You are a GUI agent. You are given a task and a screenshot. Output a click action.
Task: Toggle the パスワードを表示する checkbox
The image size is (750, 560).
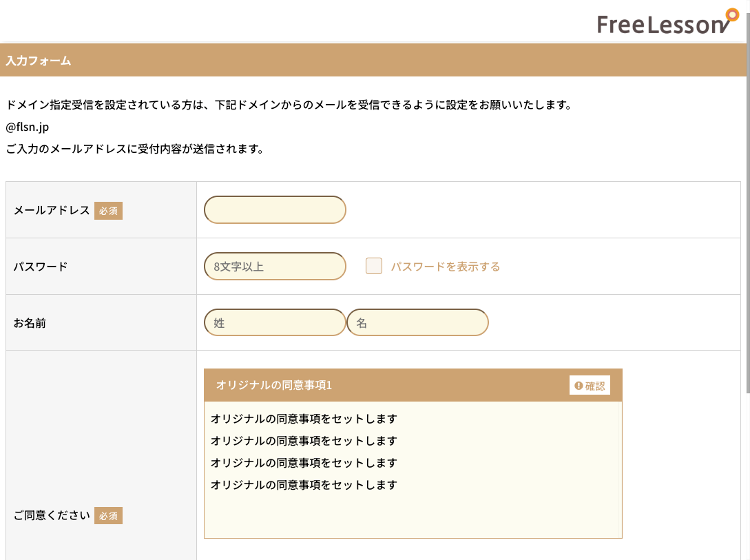coord(374,267)
